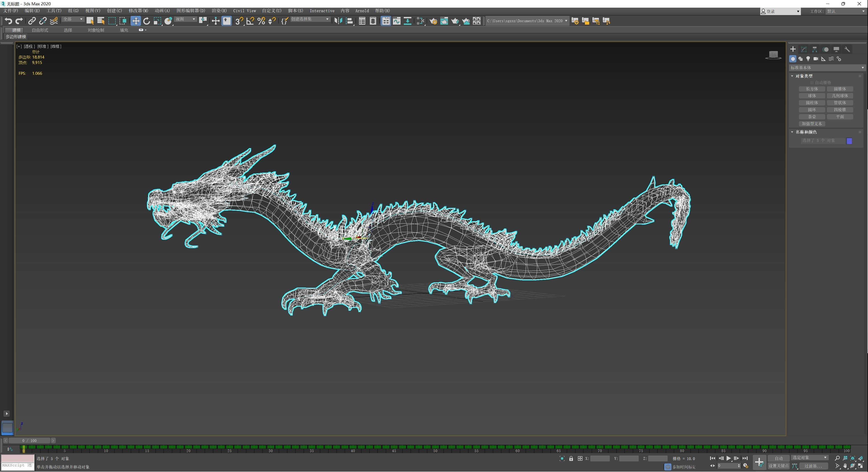Select the Systems gears category icon
The height and width of the screenshot is (472, 868).
839,59
